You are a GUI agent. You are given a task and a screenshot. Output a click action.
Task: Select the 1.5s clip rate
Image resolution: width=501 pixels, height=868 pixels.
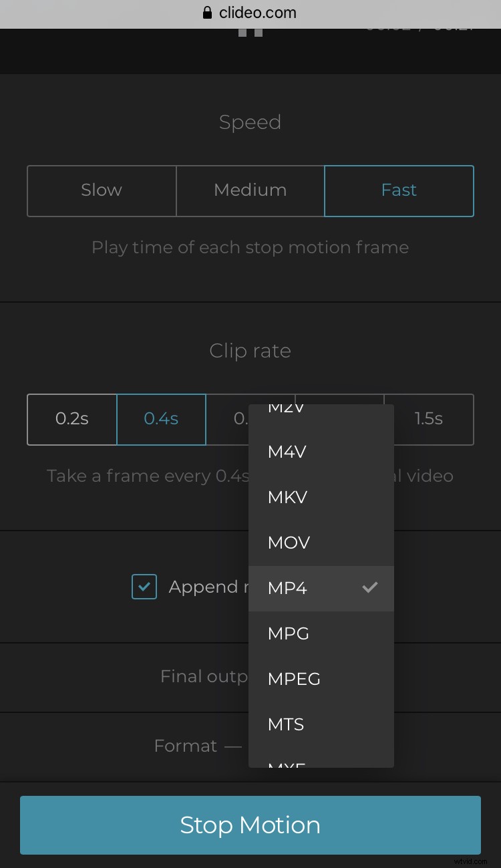429,419
